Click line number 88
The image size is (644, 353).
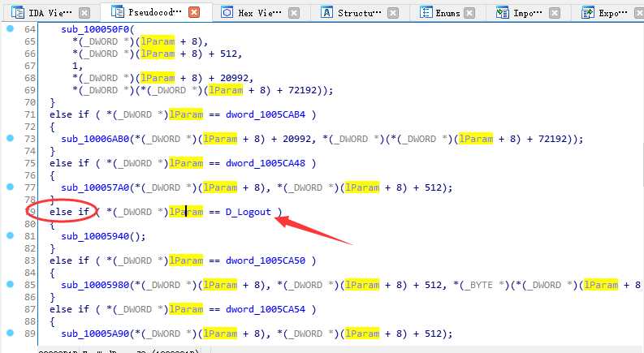(x=29, y=322)
